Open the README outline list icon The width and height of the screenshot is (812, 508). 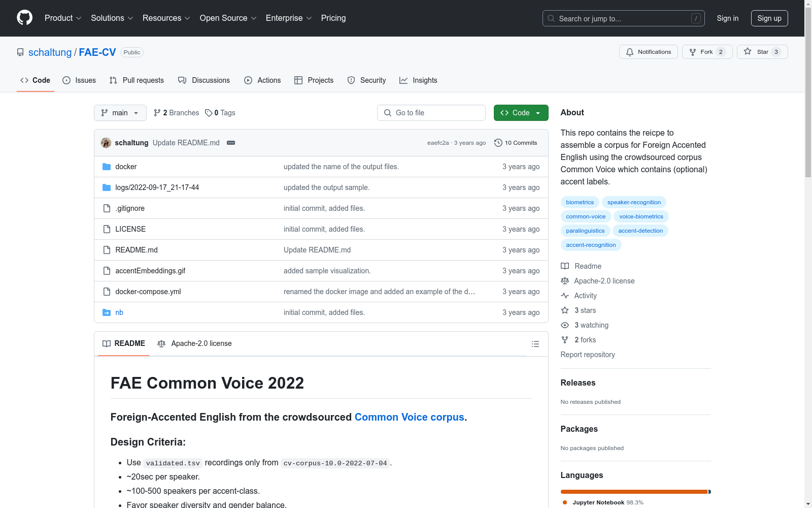coord(535,344)
